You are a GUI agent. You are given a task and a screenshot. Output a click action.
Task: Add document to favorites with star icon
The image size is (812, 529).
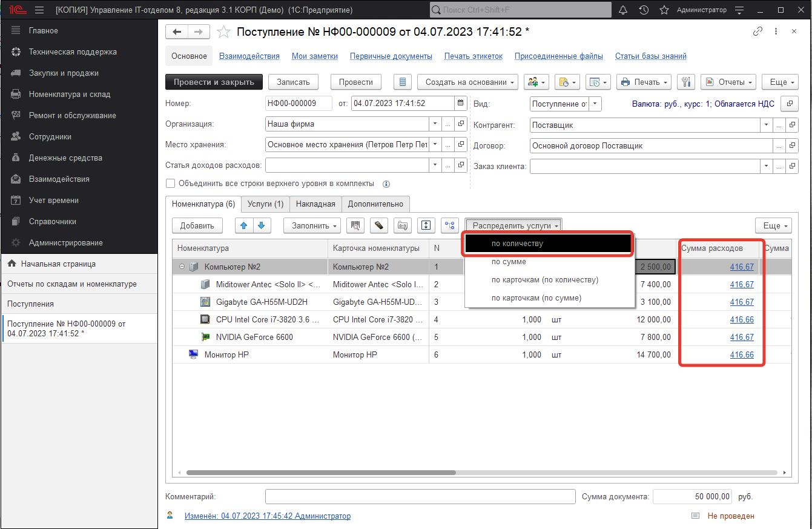click(224, 32)
